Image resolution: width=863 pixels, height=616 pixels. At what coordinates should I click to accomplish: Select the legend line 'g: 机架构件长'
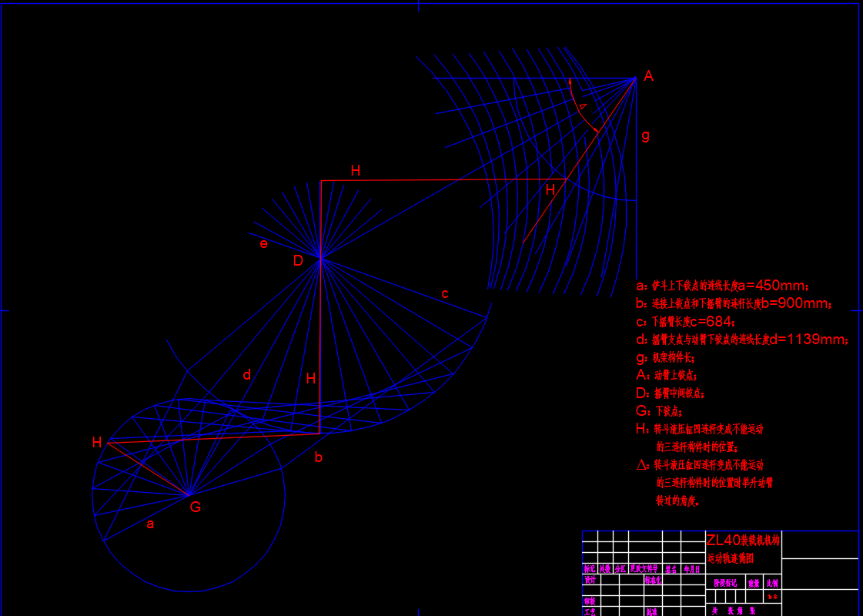[x=665, y=358]
